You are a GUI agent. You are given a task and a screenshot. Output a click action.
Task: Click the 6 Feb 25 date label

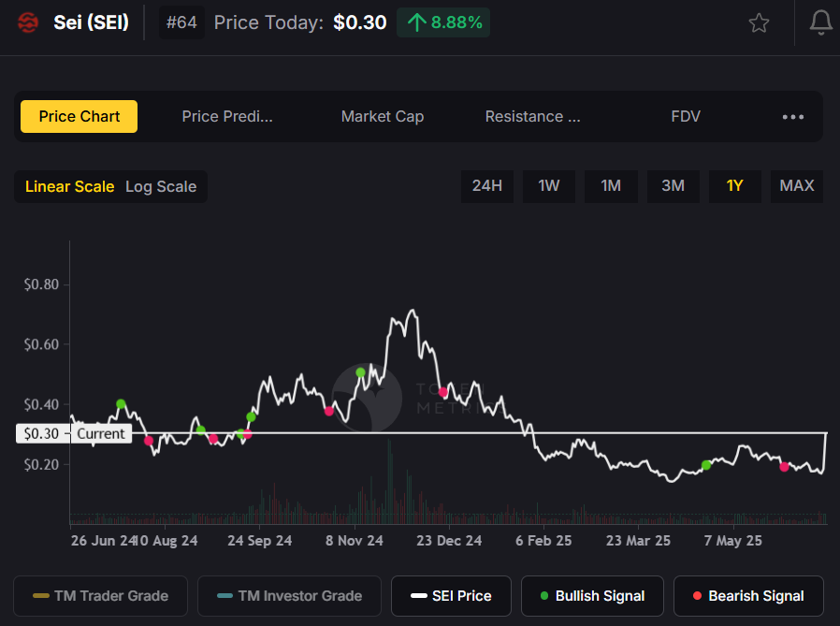coord(543,540)
